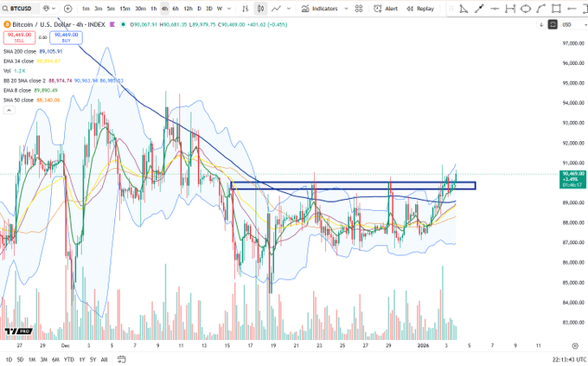This screenshot has height=366, width=588.
Task: Select the arc curve drawing tool
Action: tap(540, 9)
